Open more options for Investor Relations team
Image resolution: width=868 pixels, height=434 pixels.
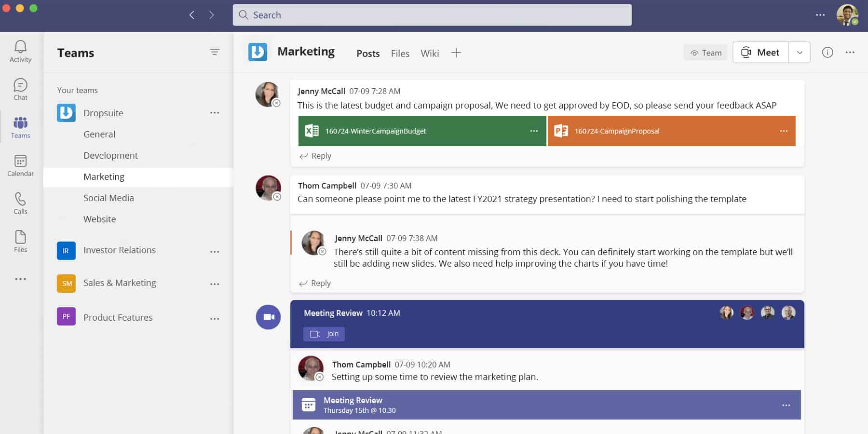pos(215,252)
